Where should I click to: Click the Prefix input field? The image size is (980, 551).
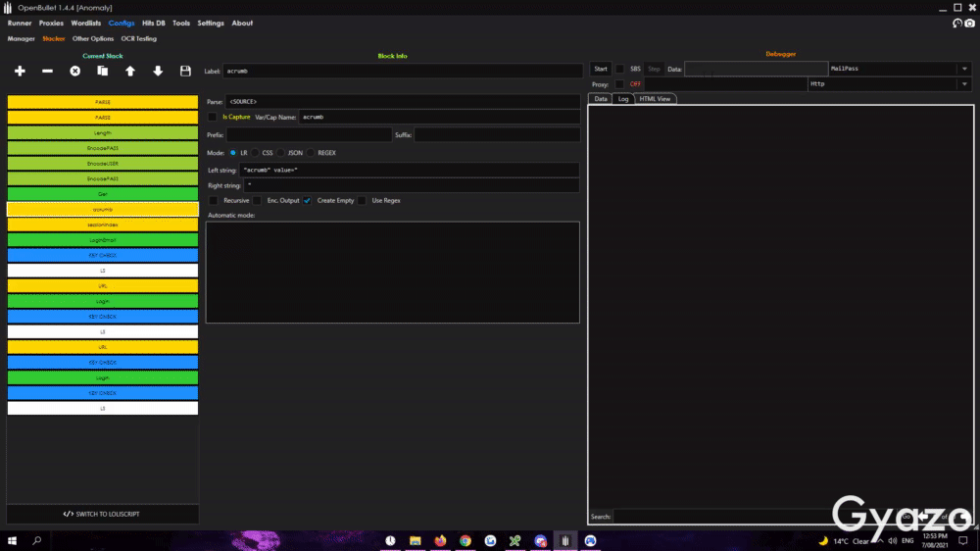[309, 135]
